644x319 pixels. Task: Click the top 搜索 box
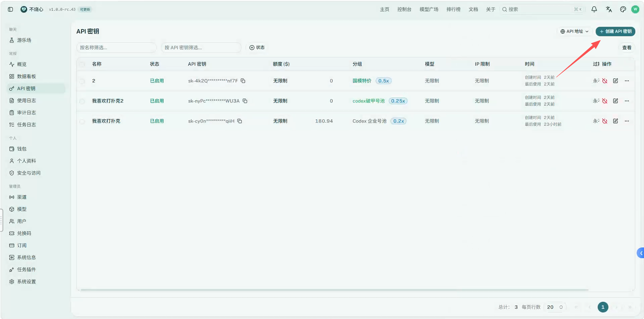click(542, 9)
